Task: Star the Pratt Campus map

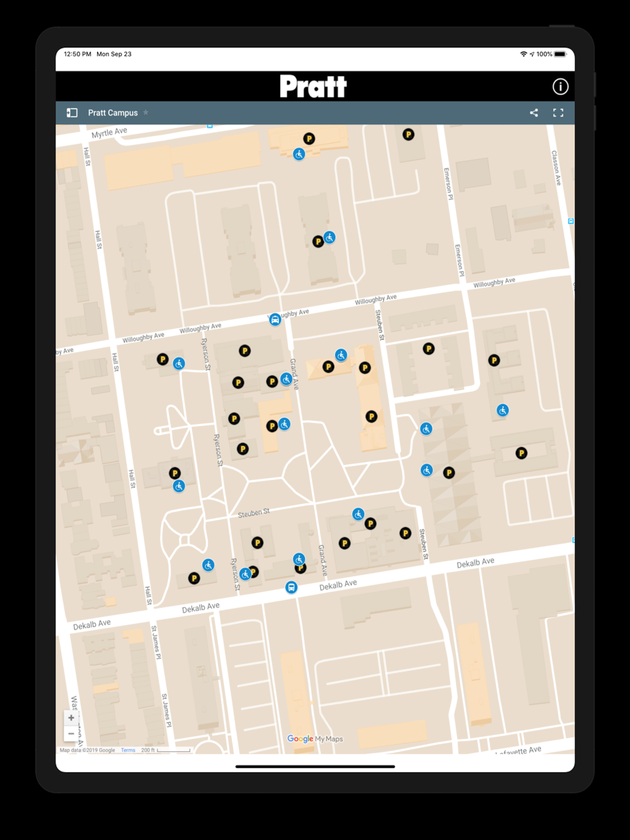Action: pyautogui.click(x=146, y=112)
